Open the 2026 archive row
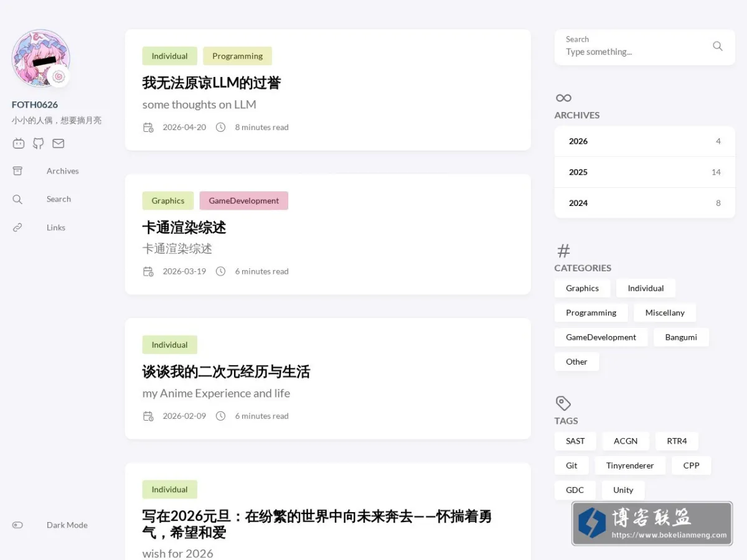The height and width of the screenshot is (560, 747). (645, 141)
